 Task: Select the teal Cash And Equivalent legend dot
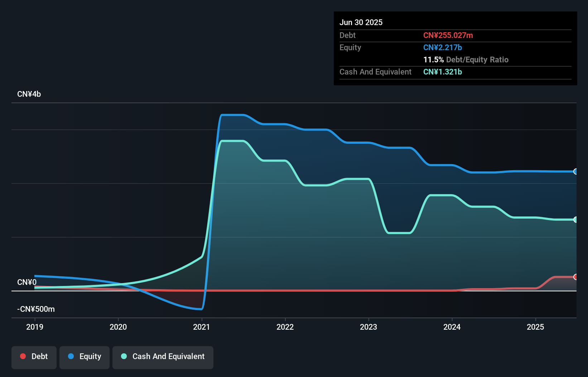[x=124, y=356]
